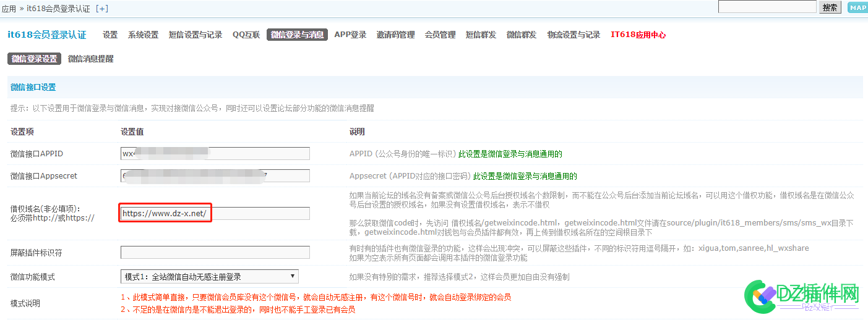The image size is (868, 320).
Task: Click the 微信接口APPID row label
Action: point(37,153)
